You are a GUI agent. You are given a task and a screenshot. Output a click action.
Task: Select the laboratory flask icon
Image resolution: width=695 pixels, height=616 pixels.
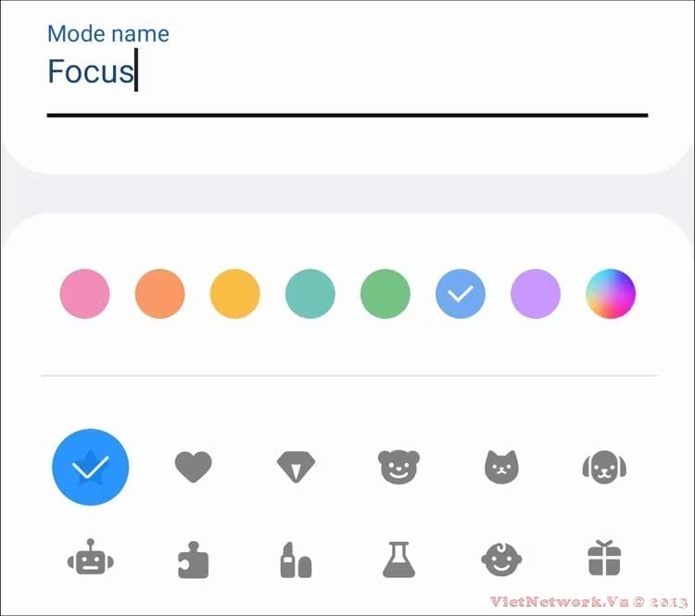pyautogui.click(x=398, y=559)
